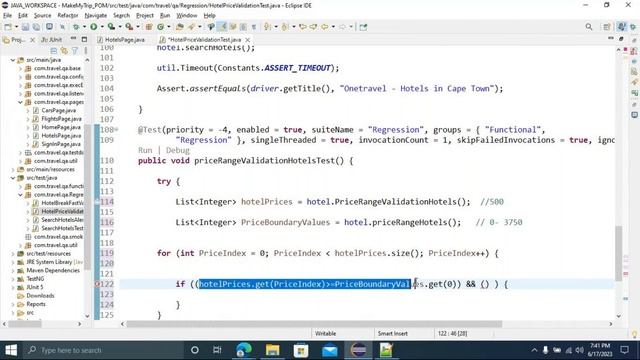This screenshot has height=360, width=640.
Task: Expand the Maven Dependencies node
Action: 13,271
